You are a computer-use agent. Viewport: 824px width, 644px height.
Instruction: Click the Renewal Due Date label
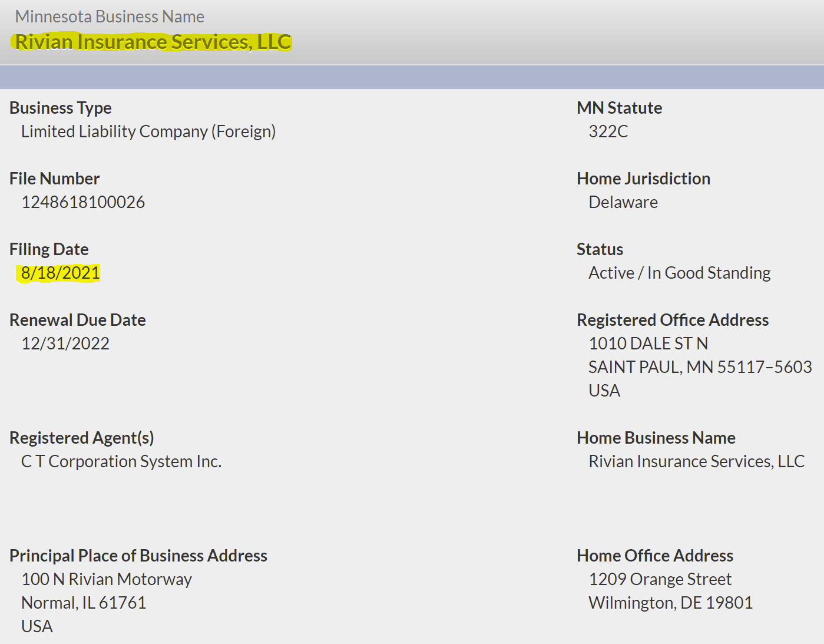tap(78, 320)
